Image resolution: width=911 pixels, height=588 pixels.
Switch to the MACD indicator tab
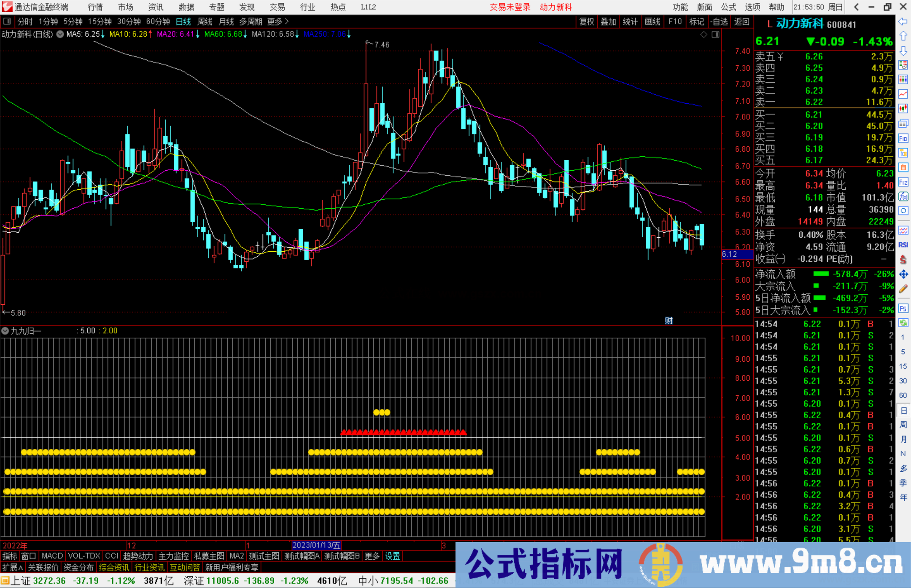point(51,556)
